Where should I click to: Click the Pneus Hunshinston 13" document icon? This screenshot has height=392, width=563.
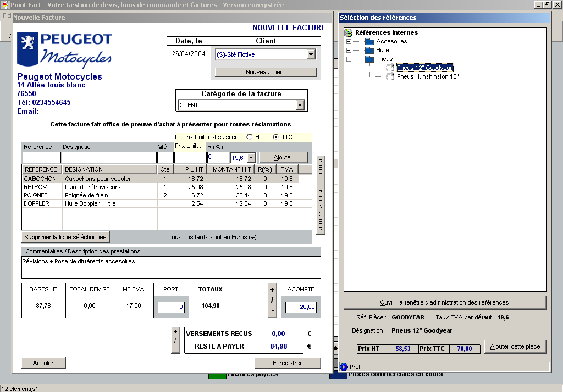pyautogui.click(x=390, y=76)
